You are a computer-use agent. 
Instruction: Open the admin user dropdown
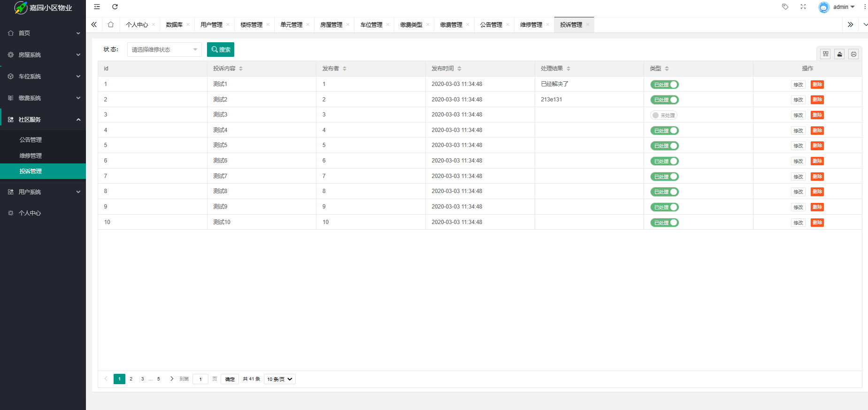844,7
